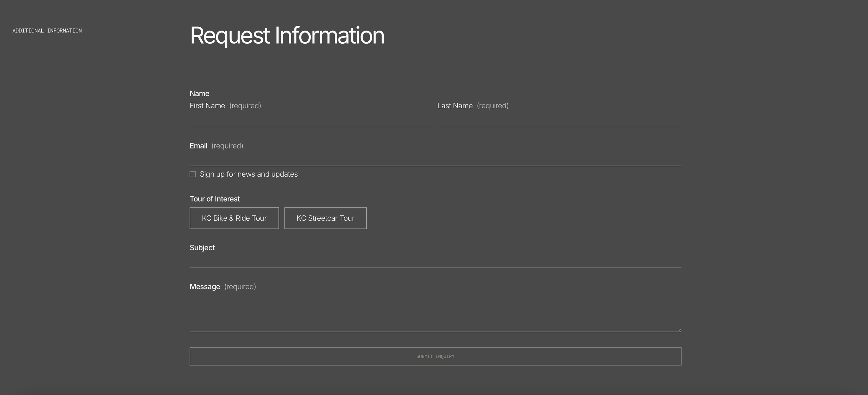This screenshot has height=395, width=868.
Task: Click the 'Sign up for news and updates' label
Action: (x=249, y=174)
